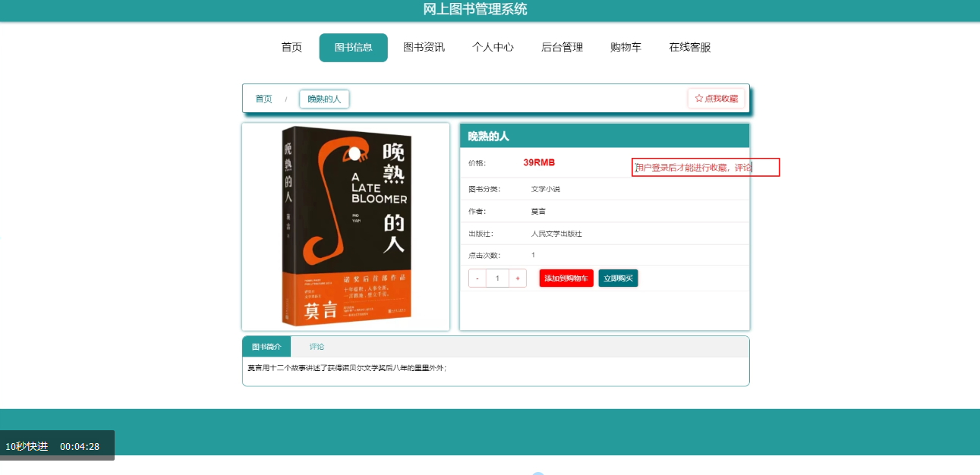Click the quantity input field

tap(497, 278)
